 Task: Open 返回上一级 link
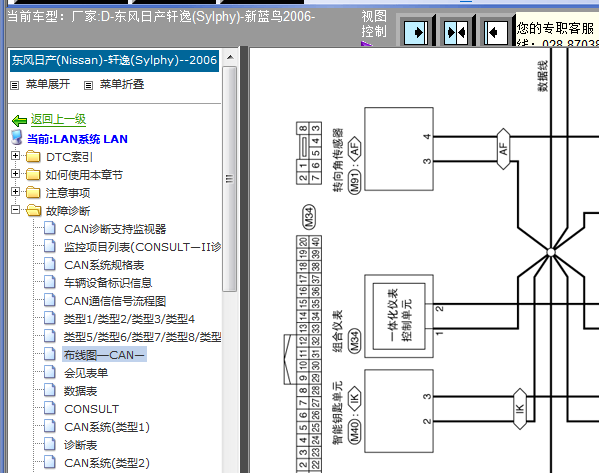pos(58,119)
